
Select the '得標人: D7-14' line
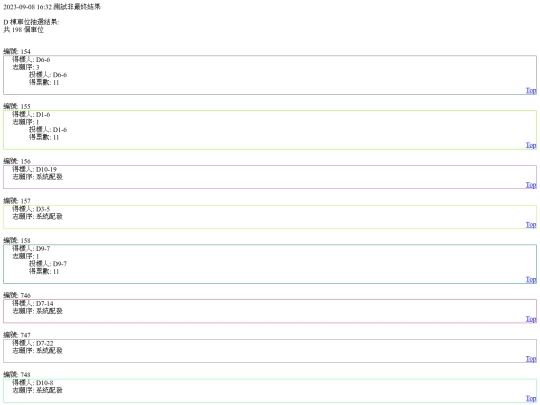click(33, 303)
